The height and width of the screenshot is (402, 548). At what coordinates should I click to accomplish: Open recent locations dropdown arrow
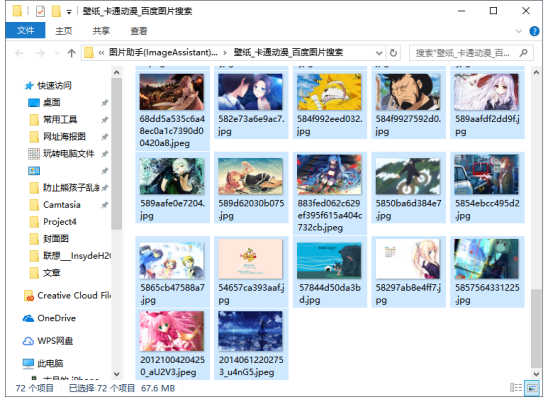[x=57, y=53]
